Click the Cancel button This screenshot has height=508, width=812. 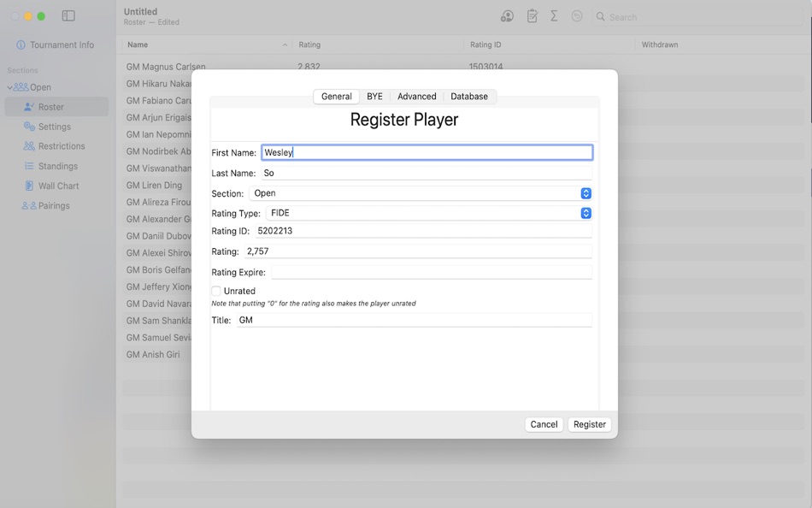[x=544, y=424]
